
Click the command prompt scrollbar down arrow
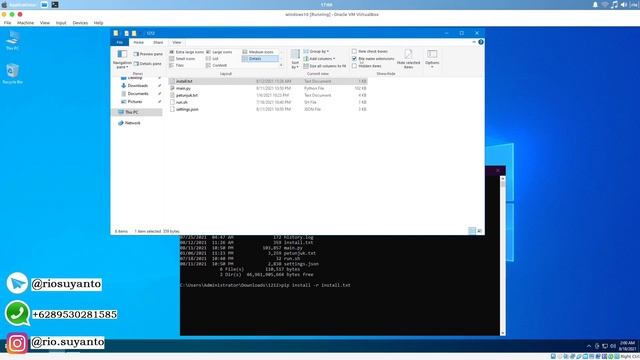pyautogui.click(x=502, y=333)
